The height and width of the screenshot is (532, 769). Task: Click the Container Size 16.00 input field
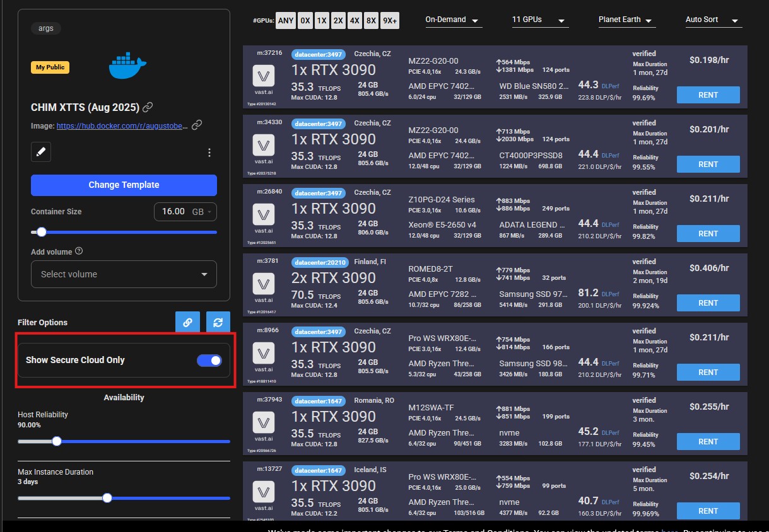pos(173,212)
